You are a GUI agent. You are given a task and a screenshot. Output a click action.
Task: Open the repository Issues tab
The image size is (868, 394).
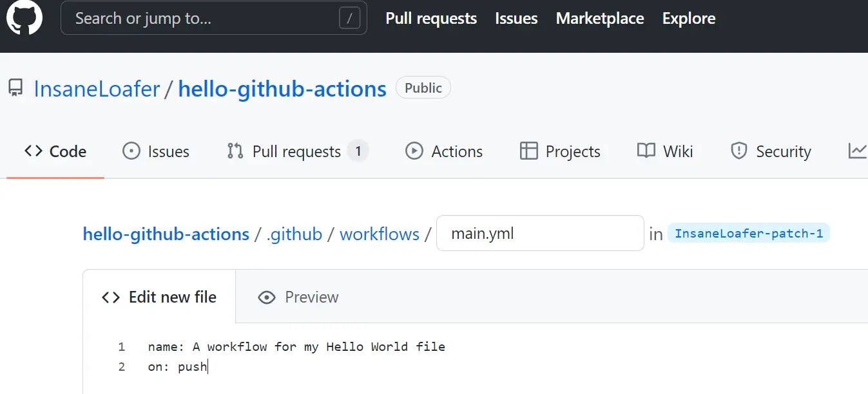(156, 151)
